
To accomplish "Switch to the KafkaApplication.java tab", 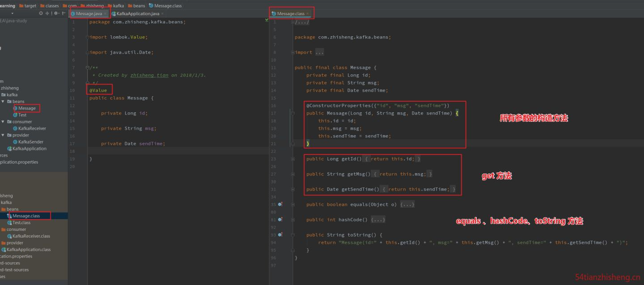I will [x=138, y=14].
